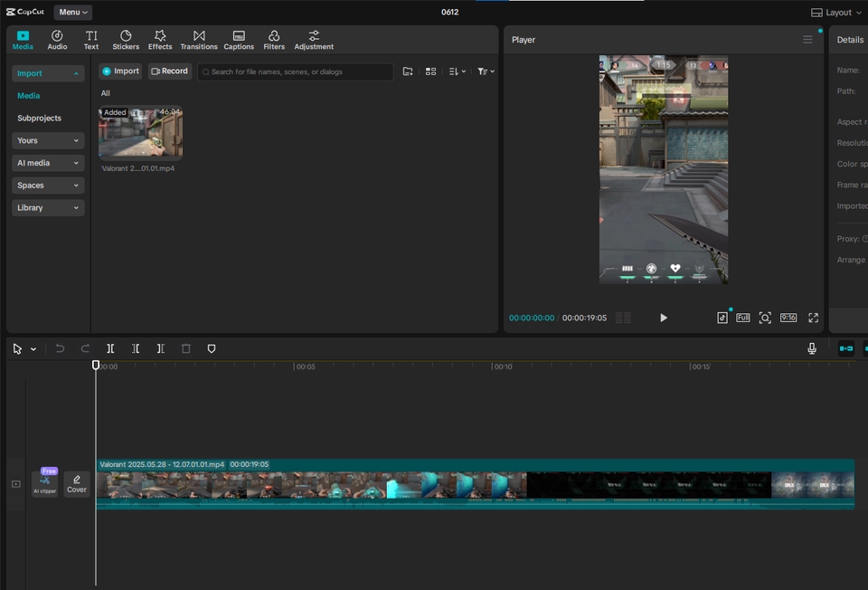The image size is (868, 590).
Task: Expand the AI media section
Action: 48,163
